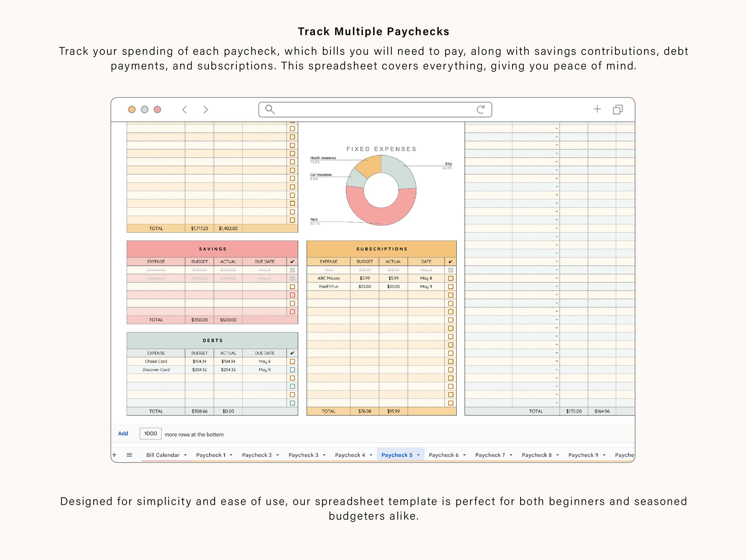The image size is (747, 560).
Task: Open a new browser tab plus icon
Action: coord(597,109)
